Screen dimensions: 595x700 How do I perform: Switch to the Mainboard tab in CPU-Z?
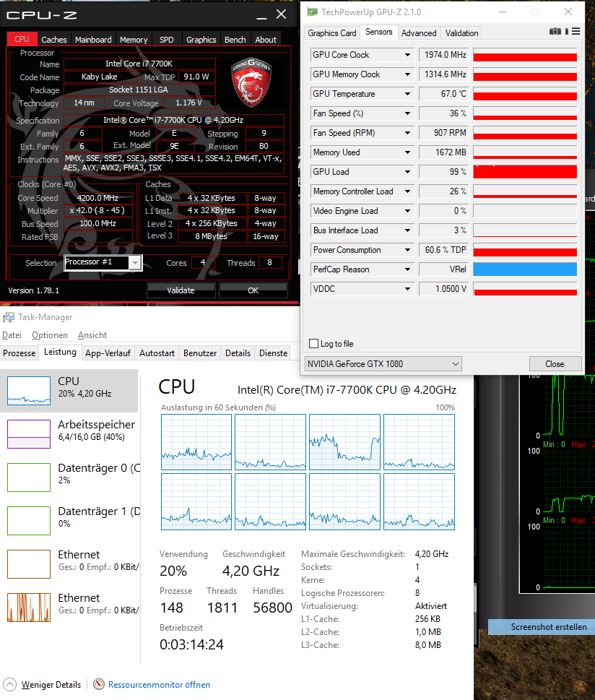[93, 40]
